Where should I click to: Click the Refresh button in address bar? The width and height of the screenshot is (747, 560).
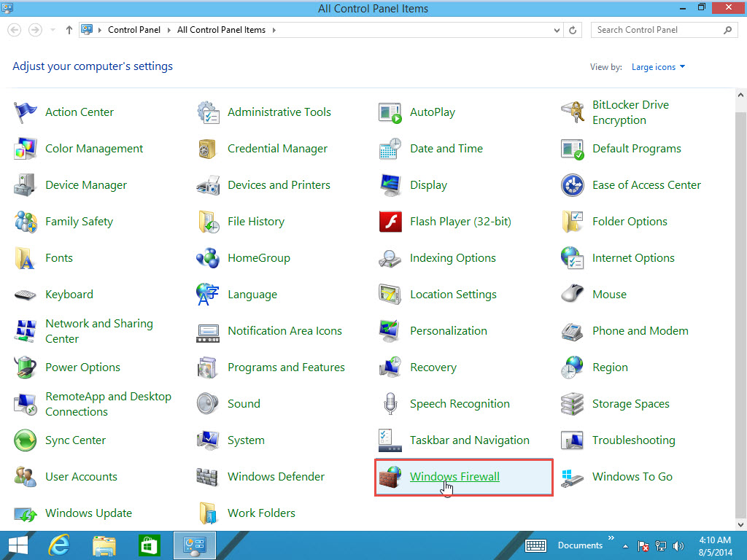573,30
